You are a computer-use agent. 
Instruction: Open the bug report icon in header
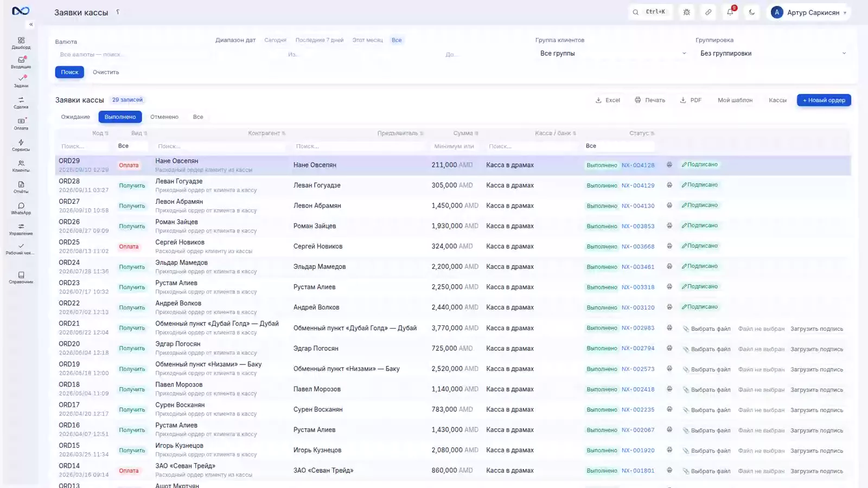click(x=687, y=12)
